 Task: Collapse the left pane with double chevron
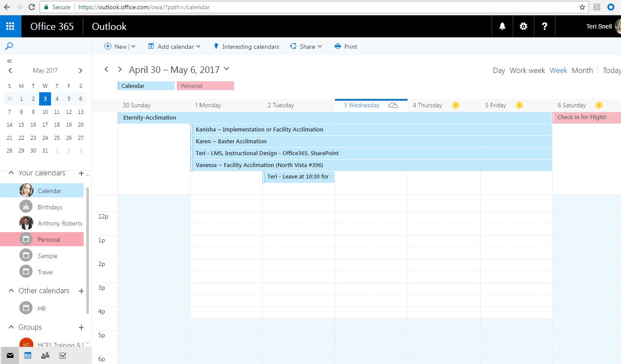click(9, 61)
